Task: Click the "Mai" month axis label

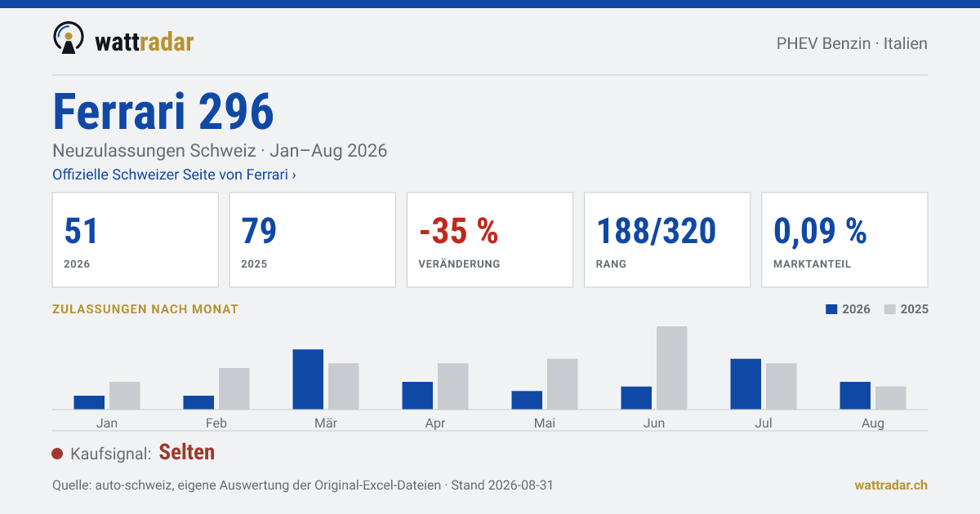Action: tap(545, 423)
